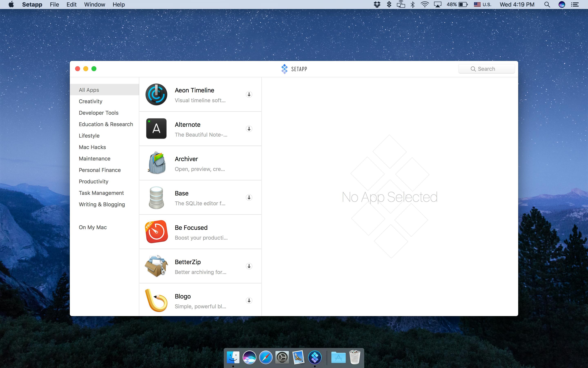Open the U.S. input source menu
This screenshot has height=368, width=588.
[483, 4]
